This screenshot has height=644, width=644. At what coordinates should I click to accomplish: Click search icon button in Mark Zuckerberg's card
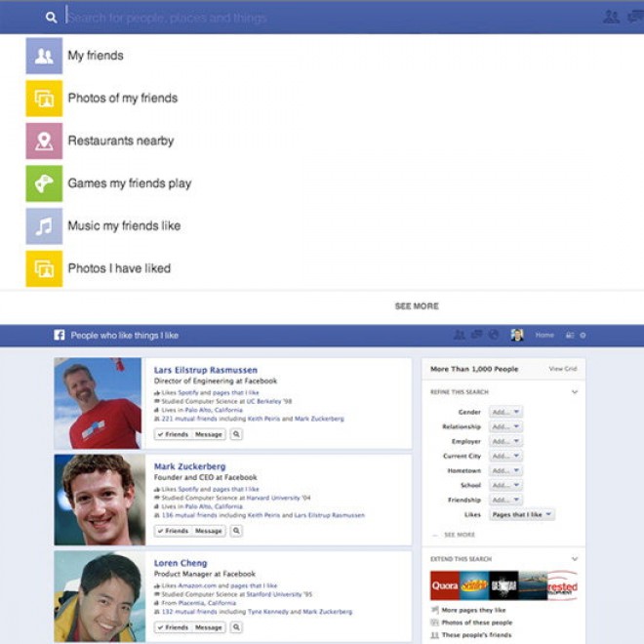(x=236, y=531)
